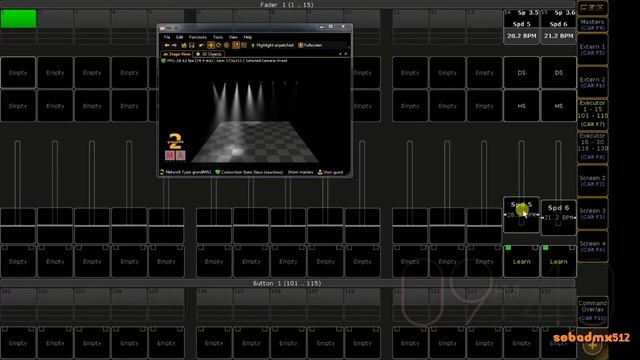Open the File menu in 3D window

pos(167,37)
